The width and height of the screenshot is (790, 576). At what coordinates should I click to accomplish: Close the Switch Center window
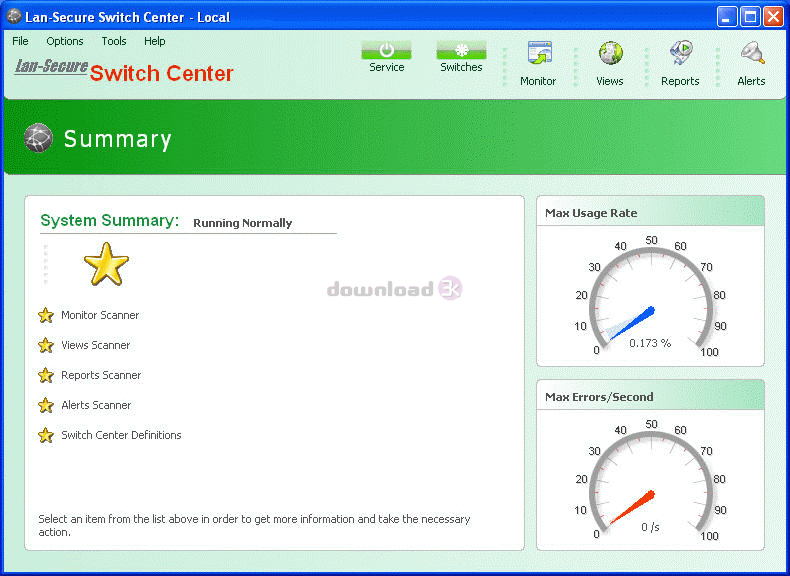coord(773,17)
